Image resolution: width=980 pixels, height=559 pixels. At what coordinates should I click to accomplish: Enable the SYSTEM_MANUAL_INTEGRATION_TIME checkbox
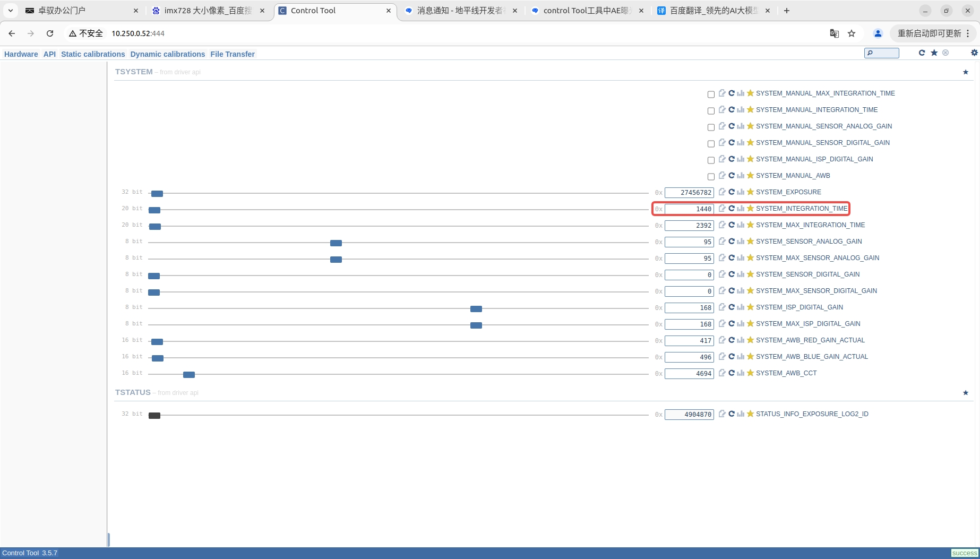pyautogui.click(x=711, y=110)
